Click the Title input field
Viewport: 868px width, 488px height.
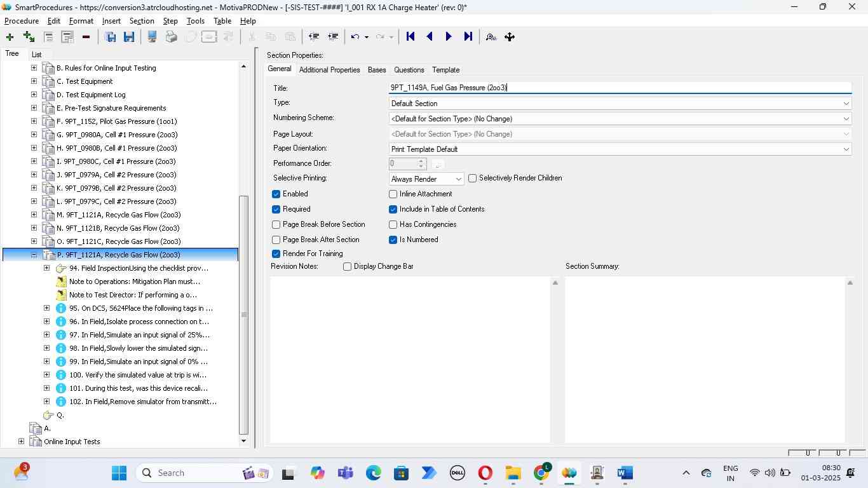pyautogui.click(x=620, y=88)
